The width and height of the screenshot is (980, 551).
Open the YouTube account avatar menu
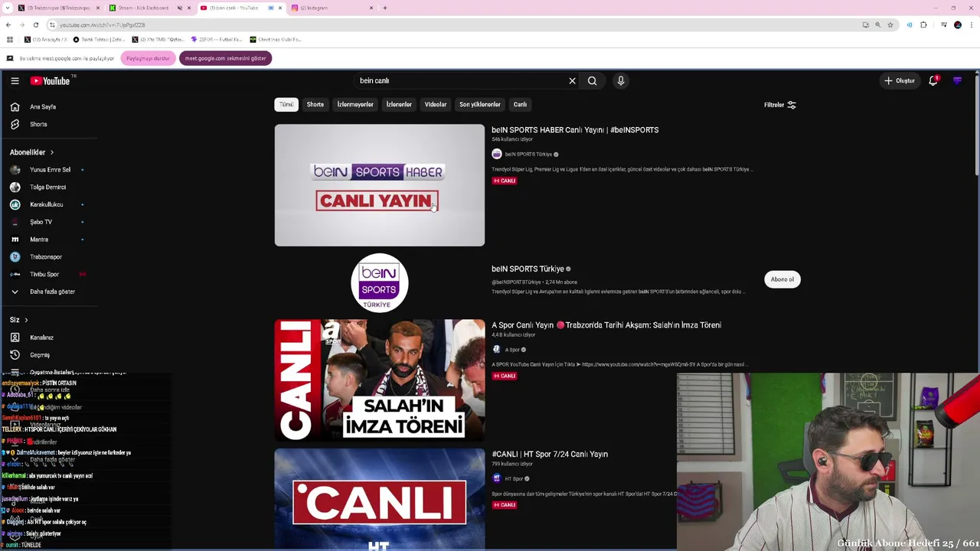tap(957, 80)
